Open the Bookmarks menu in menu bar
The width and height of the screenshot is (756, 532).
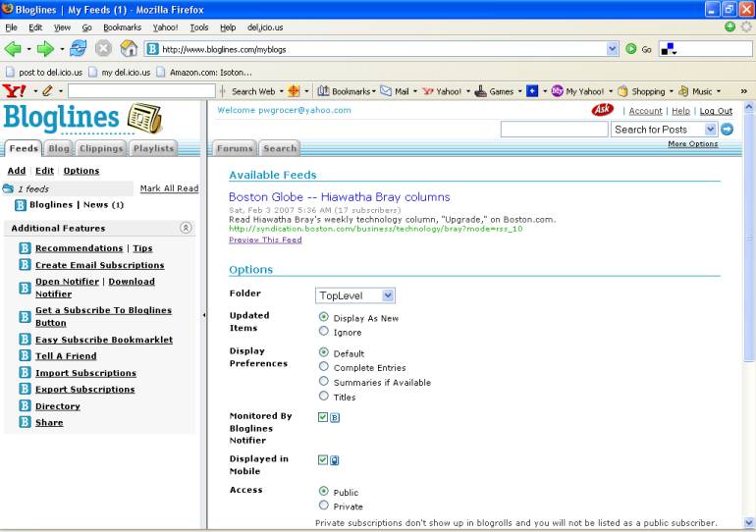pyautogui.click(x=122, y=27)
